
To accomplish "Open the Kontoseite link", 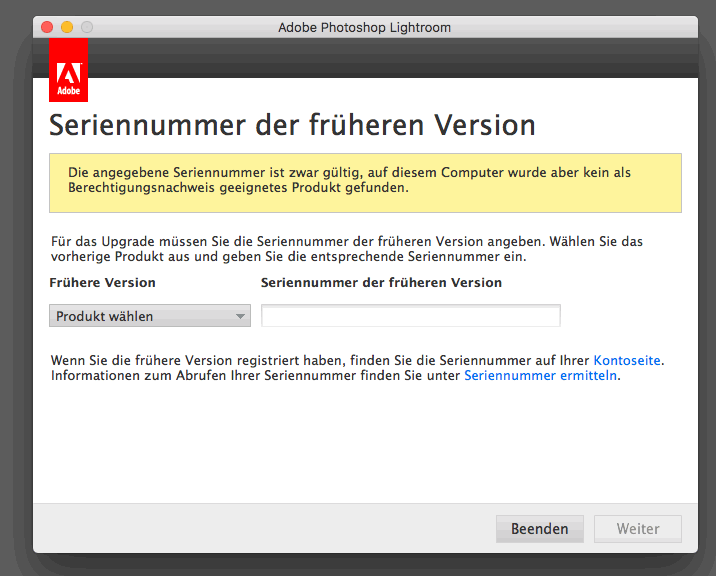I will (627, 360).
